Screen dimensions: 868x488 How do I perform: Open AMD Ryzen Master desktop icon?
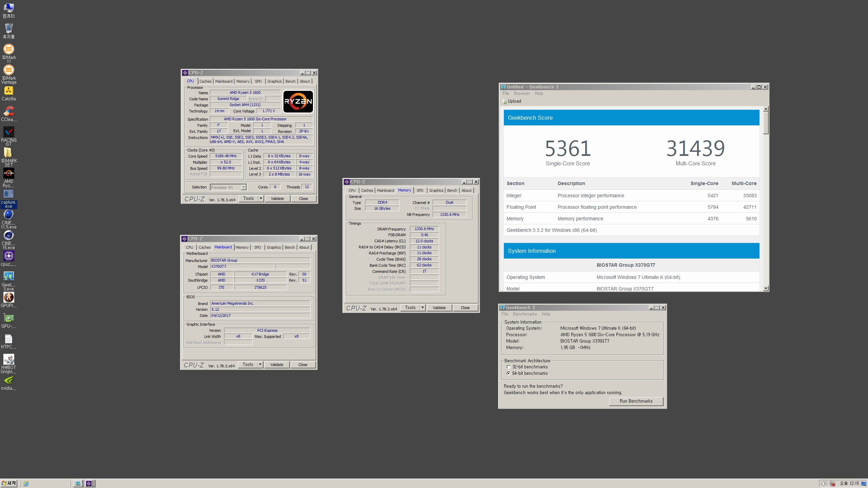[8, 178]
